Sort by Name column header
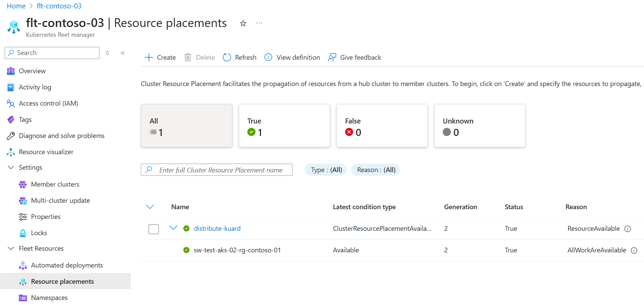The image size is (644, 305). [180, 207]
